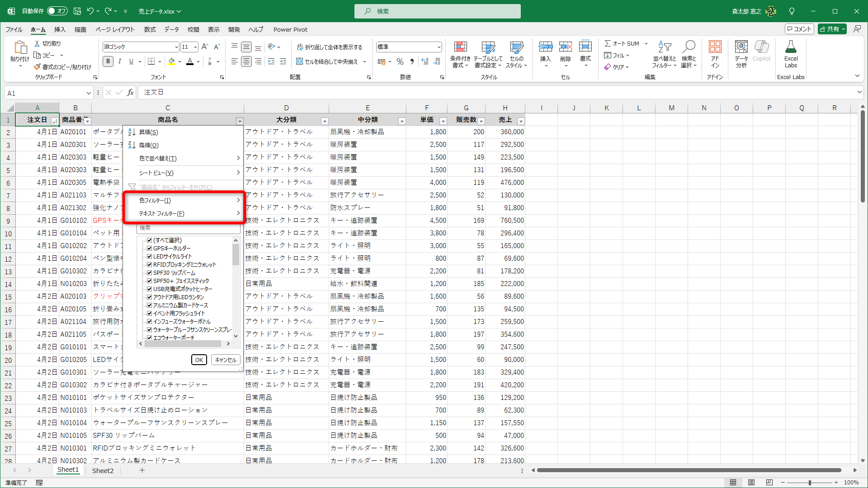Image resolution: width=868 pixels, height=488 pixels.
Task: Toggle the AutoSave switch
Action: [x=57, y=11]
